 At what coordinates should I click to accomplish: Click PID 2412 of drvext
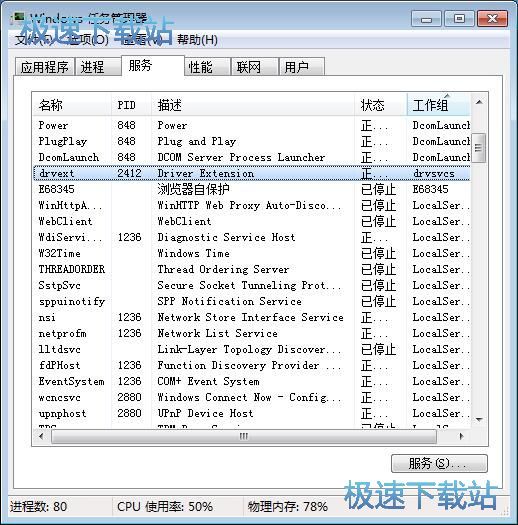coord(129,173)
